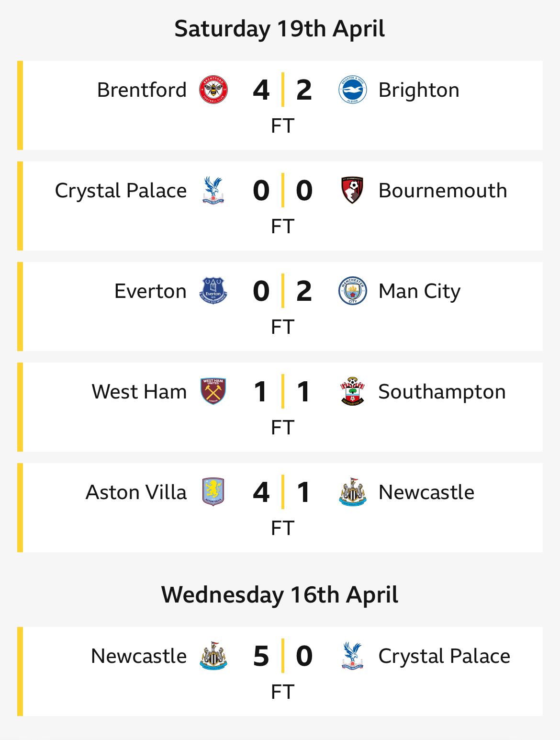
Task: Select the Wednesday 16th April heading
Action: [280, 595]
